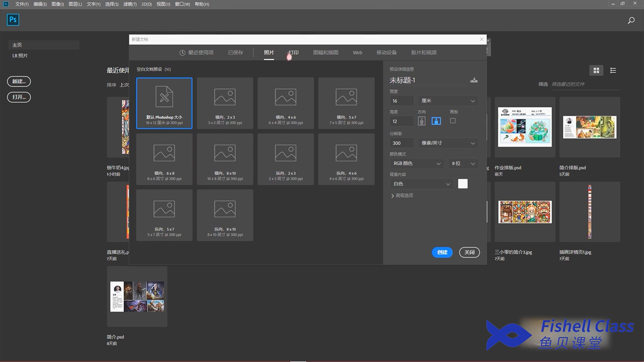
Task: Click the 关闭 button in dialog
Action: click(469, 252)
